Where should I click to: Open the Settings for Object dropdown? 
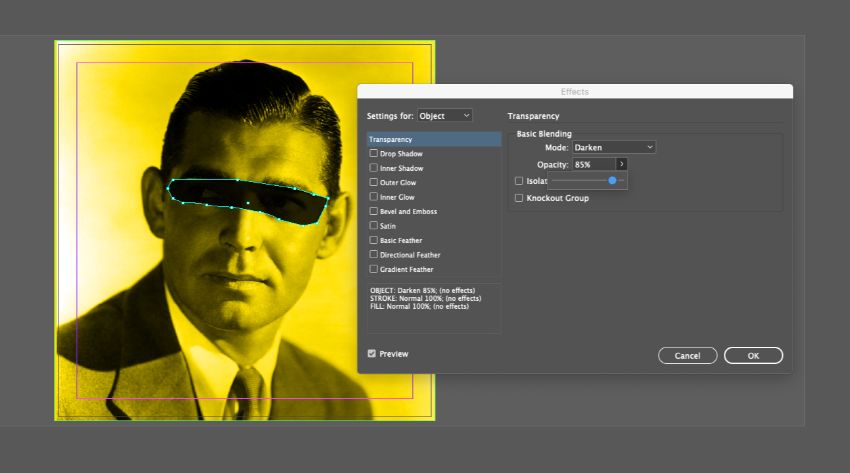coord(445,115)
